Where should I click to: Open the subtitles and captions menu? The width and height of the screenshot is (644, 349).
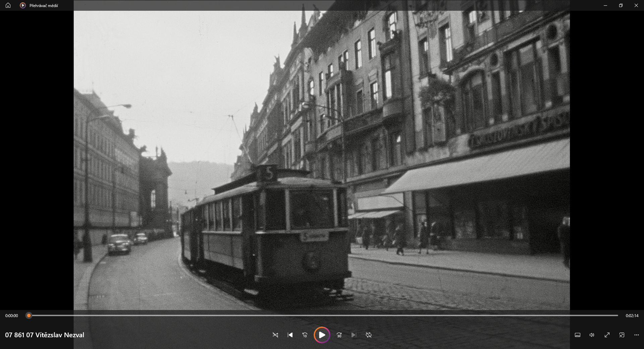(x=578, y=335)
